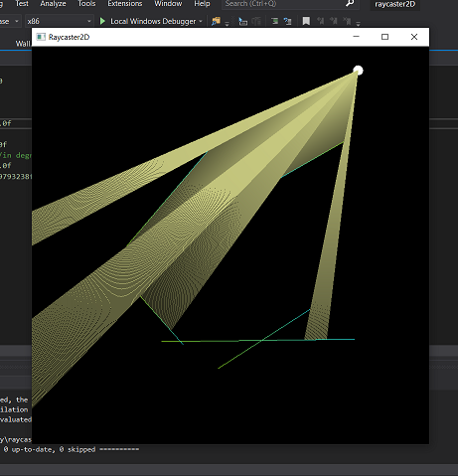Close the Raycaster2D window

(x=414, y=37)
